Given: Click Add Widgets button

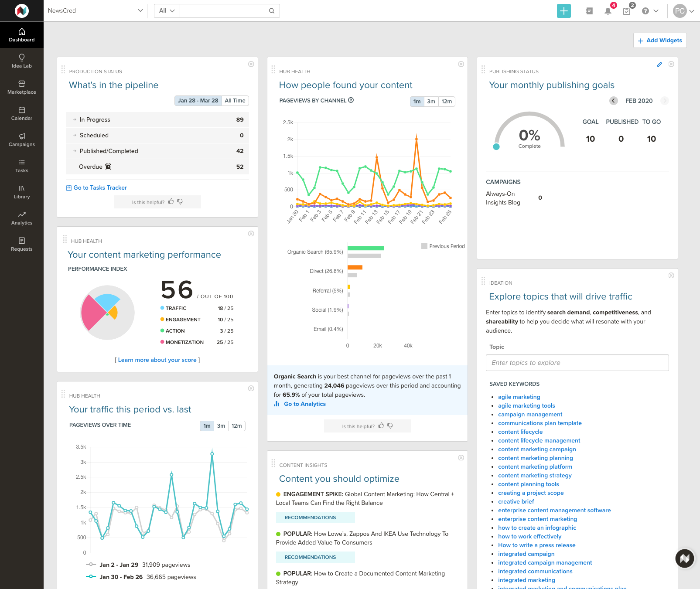Looking at the screenshot, I should (x=660, y=41).
